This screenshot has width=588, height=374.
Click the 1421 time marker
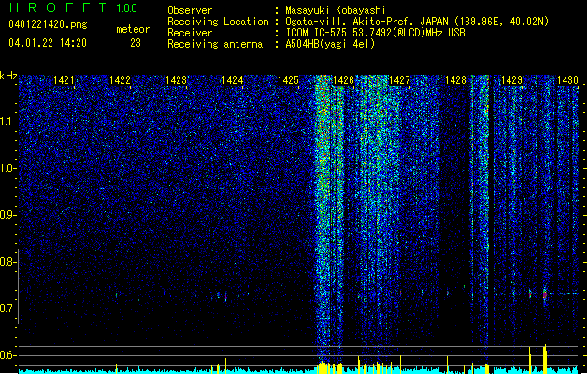pos(64,80)
